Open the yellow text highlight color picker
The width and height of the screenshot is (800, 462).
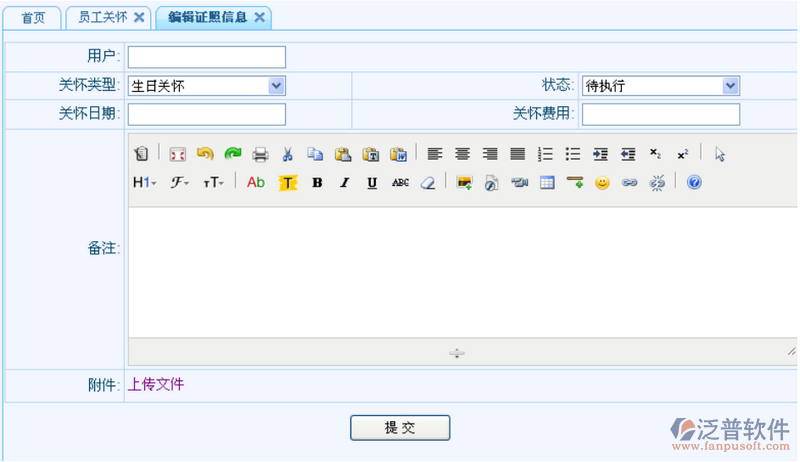point(287,183)
